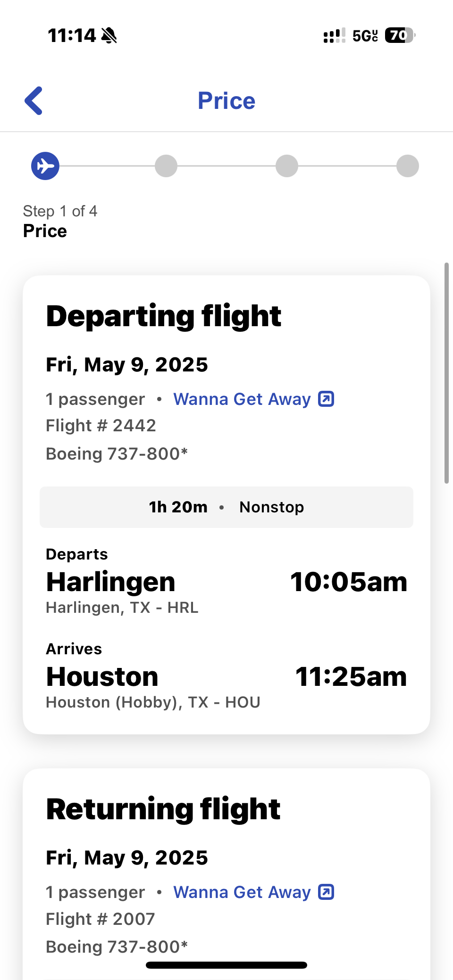
Task: Tap the third progress step dot
Action: pyautogui.click(x=287, y=166)
